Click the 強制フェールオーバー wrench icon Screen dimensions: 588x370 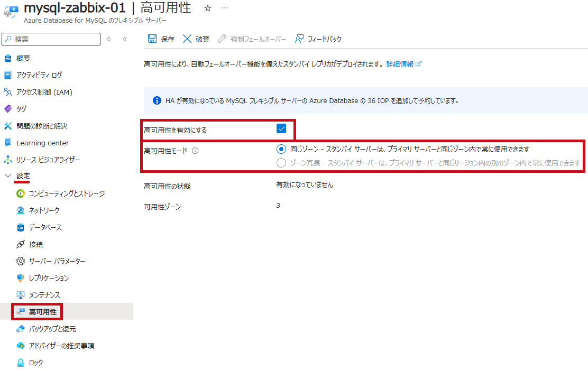tap(222, 39)
